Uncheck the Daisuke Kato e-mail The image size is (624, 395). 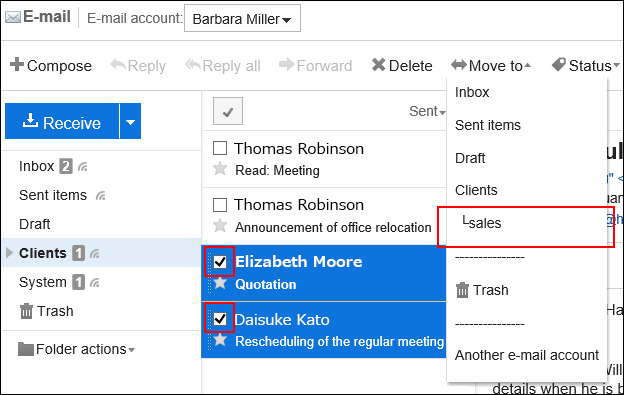(x=220, y=319)
